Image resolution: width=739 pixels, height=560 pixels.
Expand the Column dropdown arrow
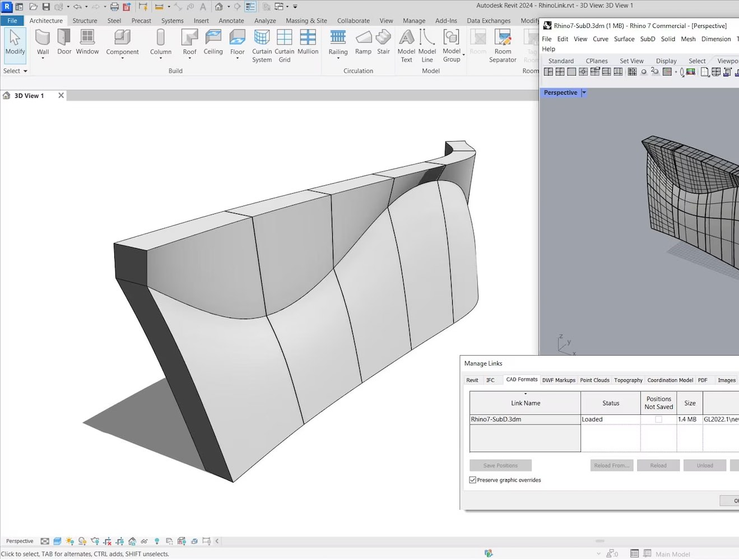(x=161, y=58)
